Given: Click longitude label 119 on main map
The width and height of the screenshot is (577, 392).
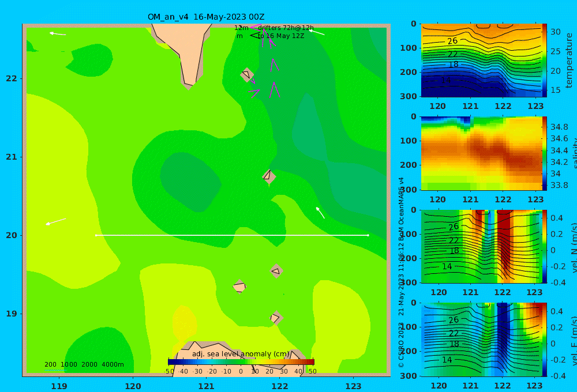Looking at the screenshot, I should coord(59,386).
